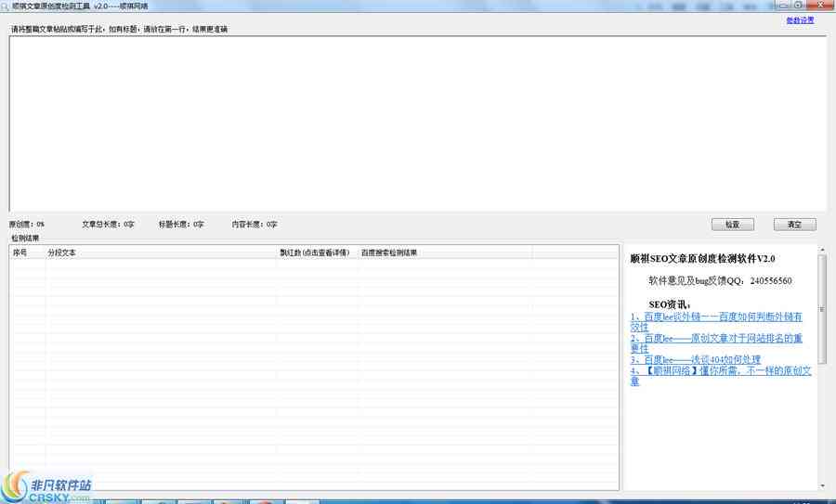836x504 pixels.
Task: Click inside the article text input area
Action: pyautogui.click(x=417, y=123)
